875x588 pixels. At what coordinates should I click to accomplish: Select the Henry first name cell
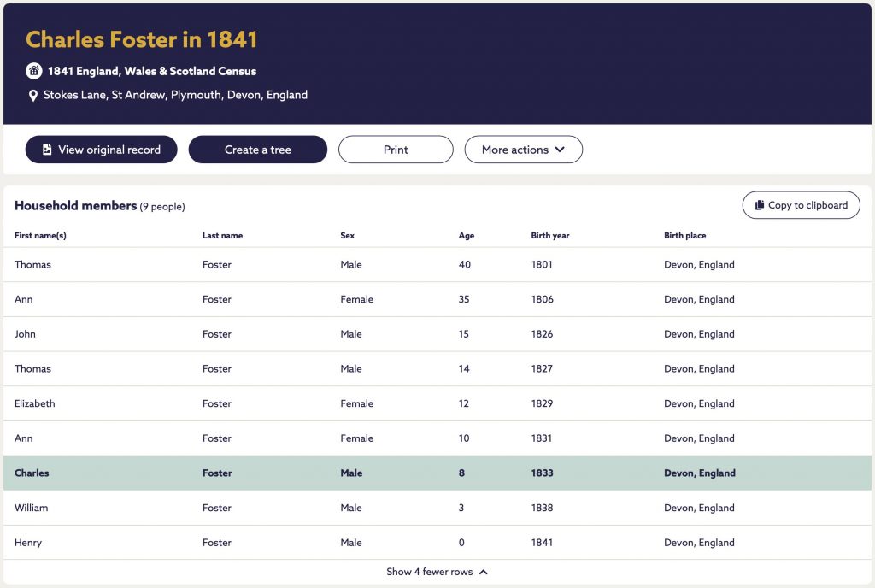(28, 543)
